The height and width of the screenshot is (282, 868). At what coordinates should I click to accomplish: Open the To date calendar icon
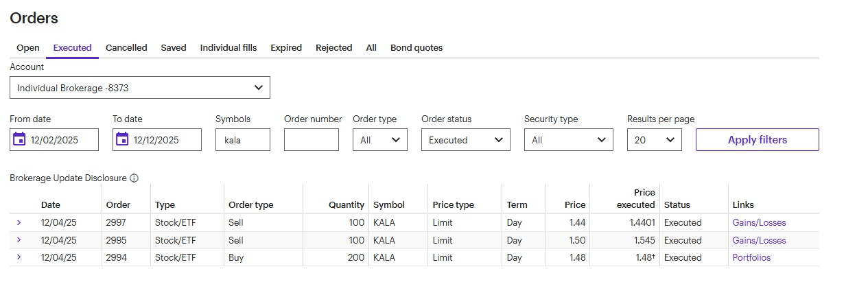(x=122, y=139)
